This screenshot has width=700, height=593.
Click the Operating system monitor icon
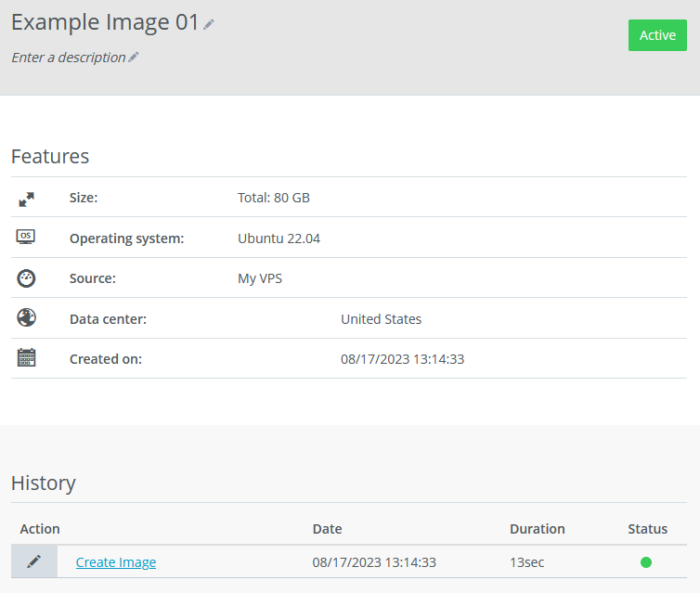pos(26,238)
